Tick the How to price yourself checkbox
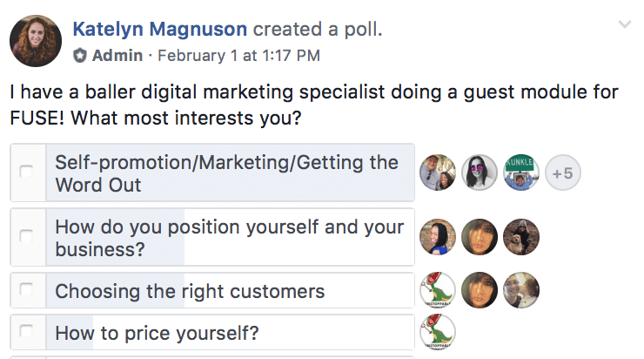This screenshot has width=644, height=359. point(27,332)
